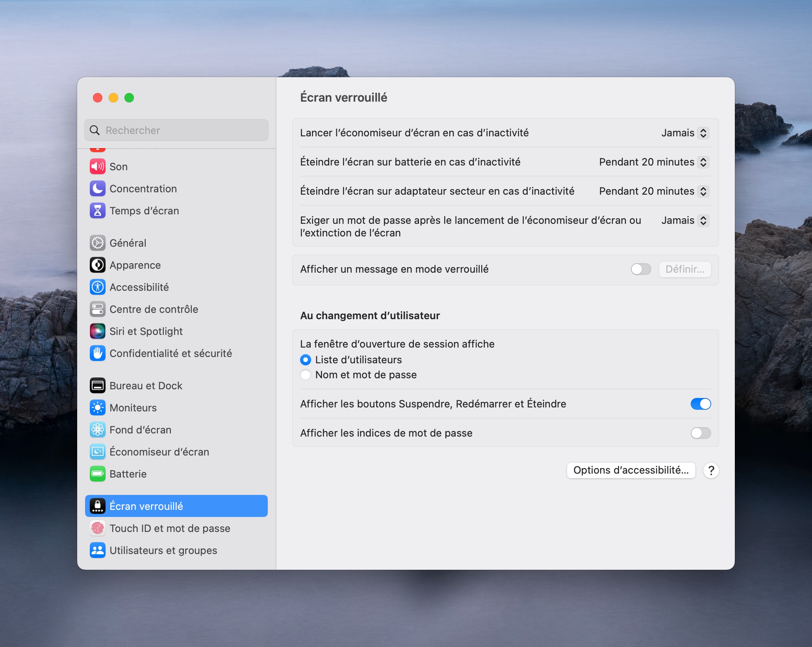Select the Nom et mot de passe radio button

pyautogui.click(x=306, y=375)
